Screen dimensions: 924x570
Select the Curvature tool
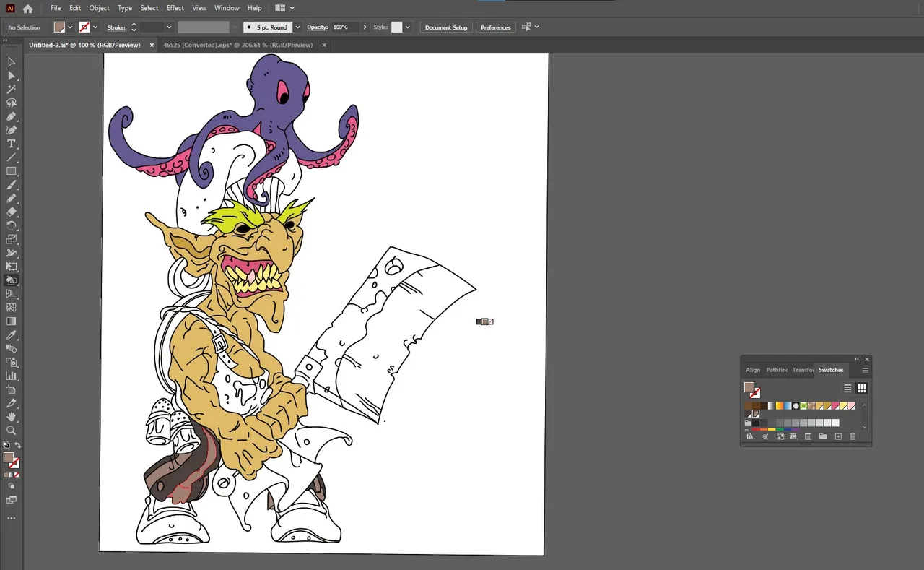(x=12, y=130)
